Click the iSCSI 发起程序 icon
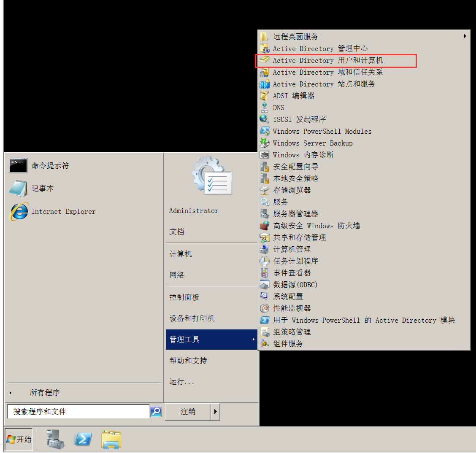 tap(265, 119)
